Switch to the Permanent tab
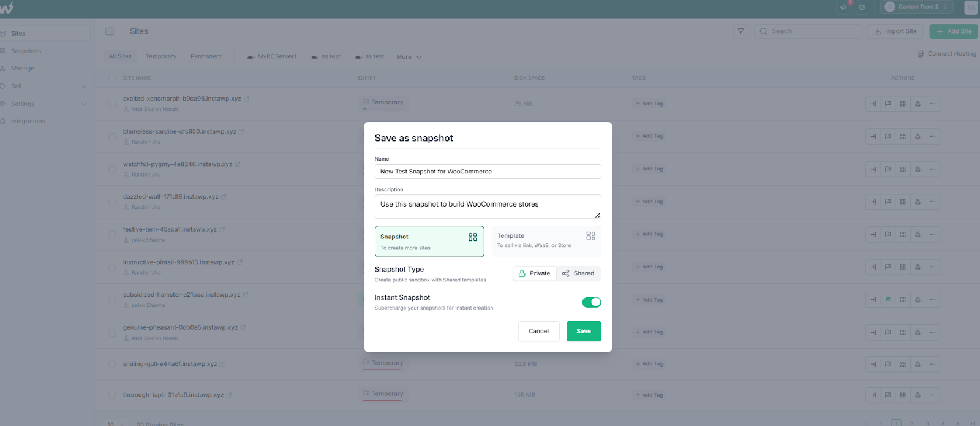This screenshot has height=426, width=980. pos(206,56)
